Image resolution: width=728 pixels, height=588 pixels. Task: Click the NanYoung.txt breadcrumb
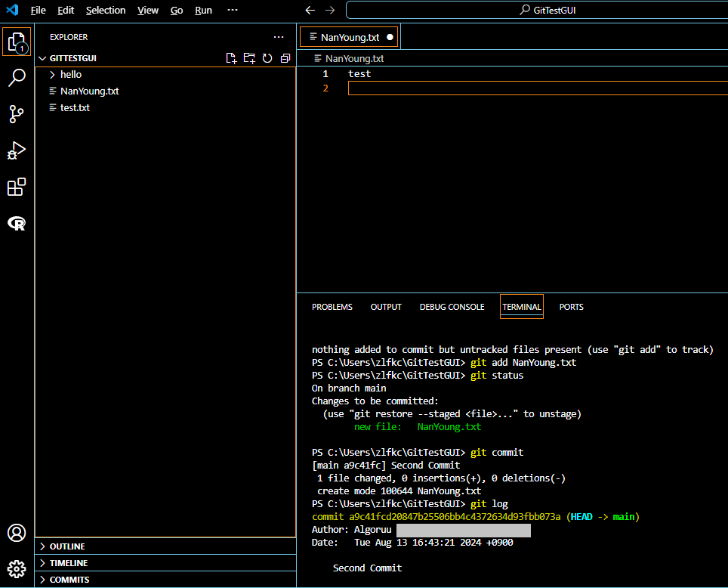[x=349, y=58]
